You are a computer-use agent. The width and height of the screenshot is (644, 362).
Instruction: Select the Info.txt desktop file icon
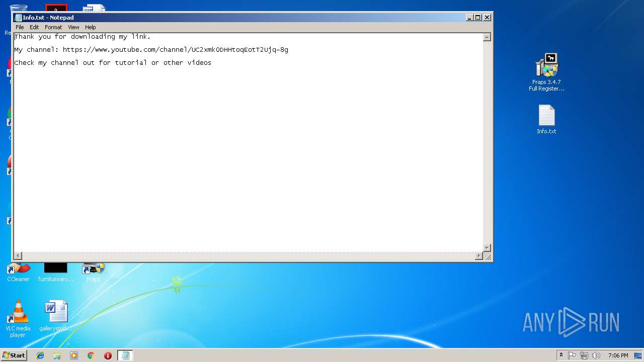click(546, 119)
